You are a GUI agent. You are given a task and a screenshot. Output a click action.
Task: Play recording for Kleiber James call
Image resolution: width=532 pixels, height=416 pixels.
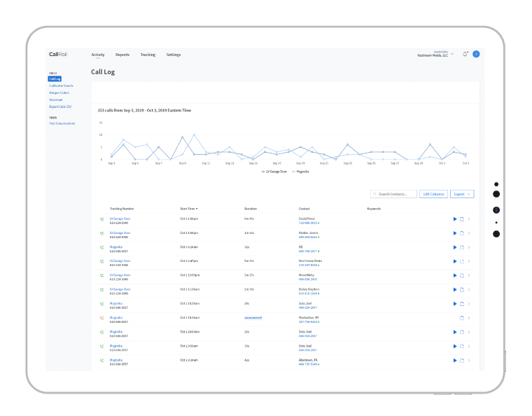[454, 233]
